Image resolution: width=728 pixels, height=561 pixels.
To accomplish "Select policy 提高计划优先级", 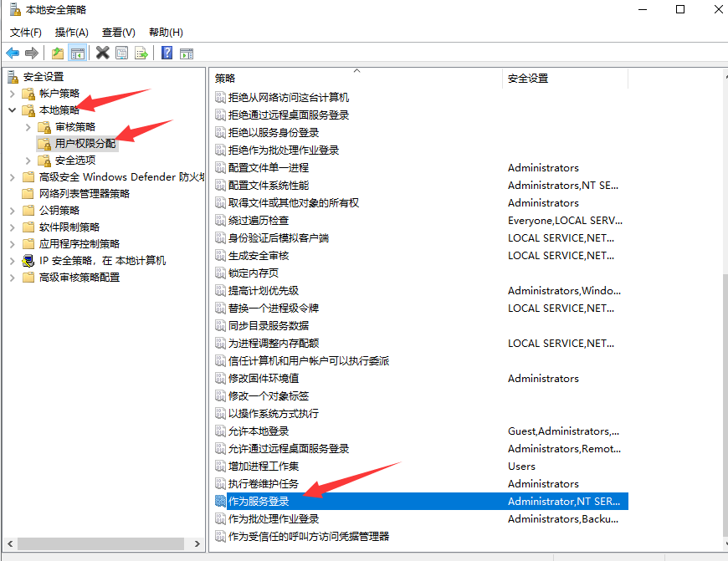I will click(264, 290).
